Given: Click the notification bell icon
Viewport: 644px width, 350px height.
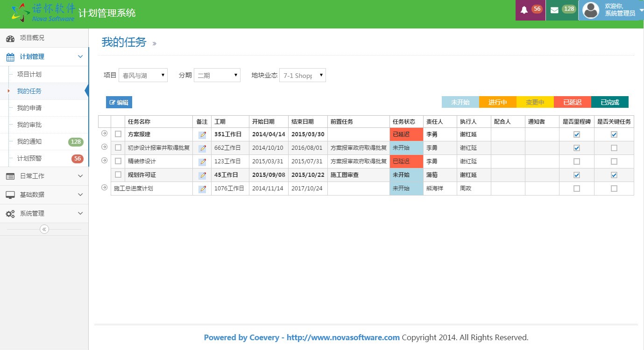Looking at the screenshot, I should tap(524, 10).
